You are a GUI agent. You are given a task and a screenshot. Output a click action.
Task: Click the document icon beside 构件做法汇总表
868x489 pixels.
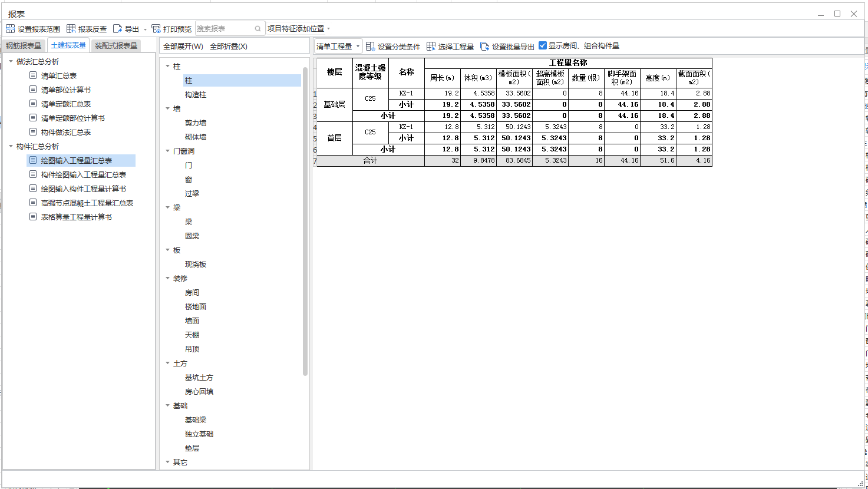[33, 132]
